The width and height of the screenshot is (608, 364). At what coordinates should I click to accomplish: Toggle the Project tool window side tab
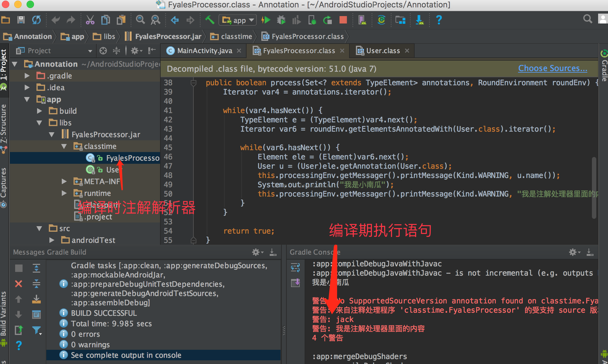(3, 64)
